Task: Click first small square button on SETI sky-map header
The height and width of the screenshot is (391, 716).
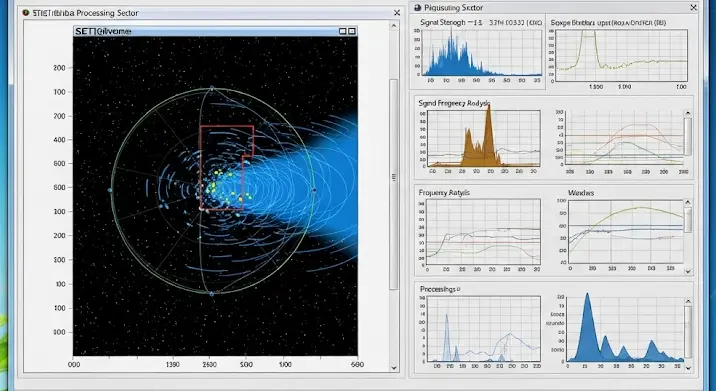Action: [x=343, y=31]
